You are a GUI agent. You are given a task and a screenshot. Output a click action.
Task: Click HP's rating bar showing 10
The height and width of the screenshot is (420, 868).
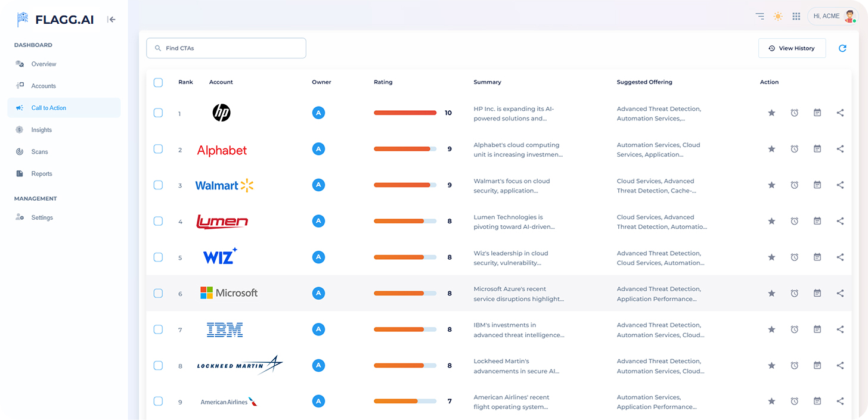point(405,113)
